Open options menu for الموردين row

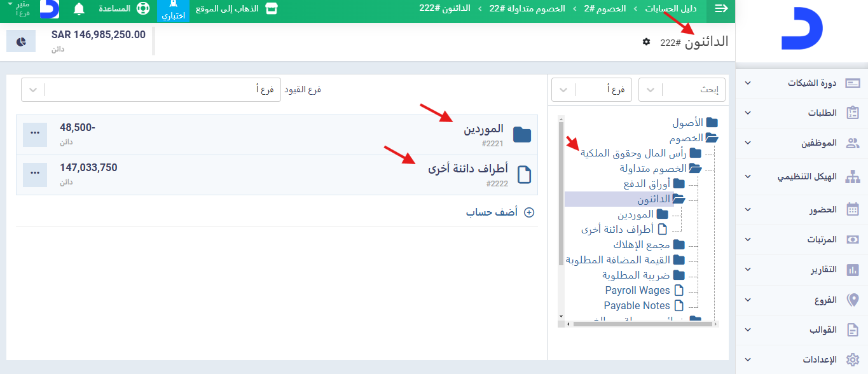click(35, 134)
